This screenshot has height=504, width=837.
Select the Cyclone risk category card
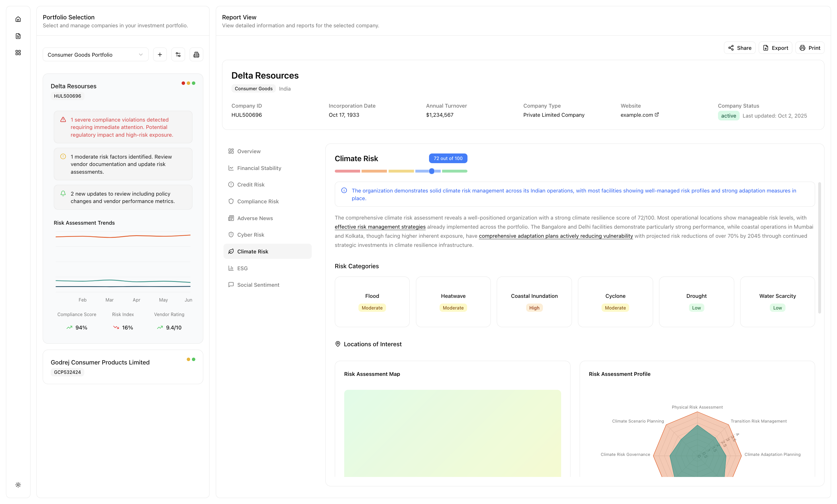615,302
